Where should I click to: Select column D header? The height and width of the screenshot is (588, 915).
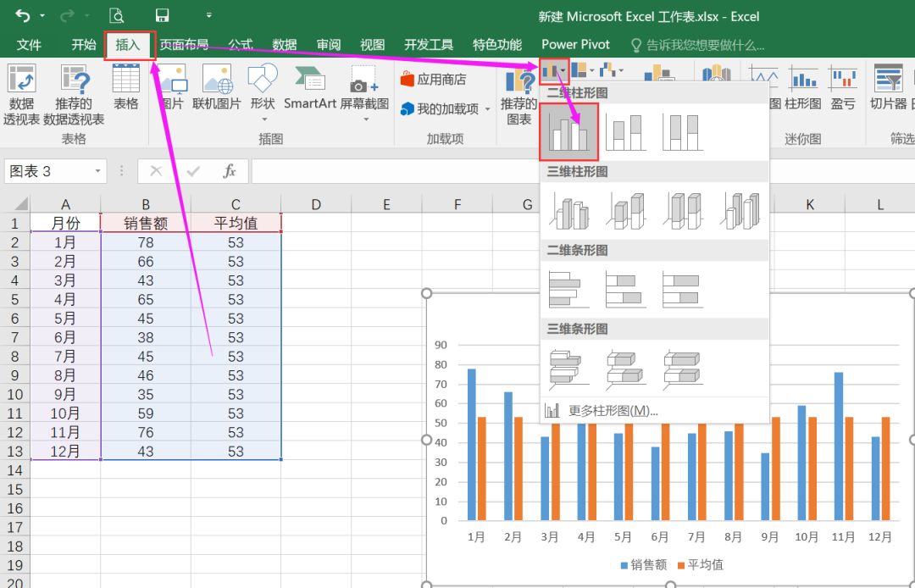coord(316,204)
